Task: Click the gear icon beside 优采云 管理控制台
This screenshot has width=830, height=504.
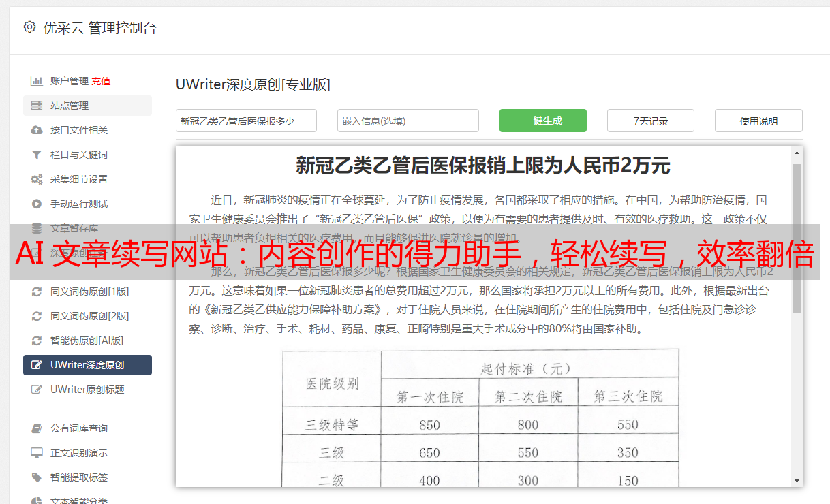Action: click(29, 27)
